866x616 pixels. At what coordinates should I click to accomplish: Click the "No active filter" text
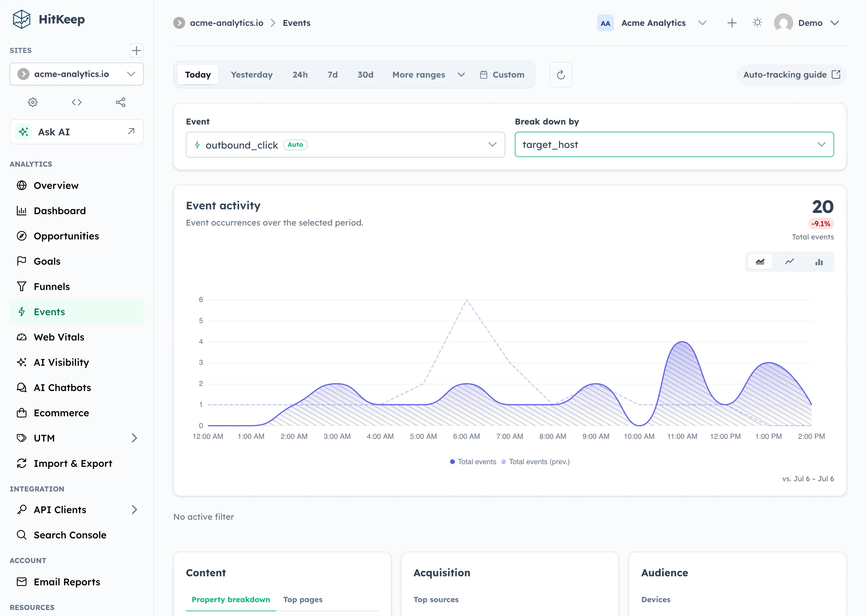point(204,517)
